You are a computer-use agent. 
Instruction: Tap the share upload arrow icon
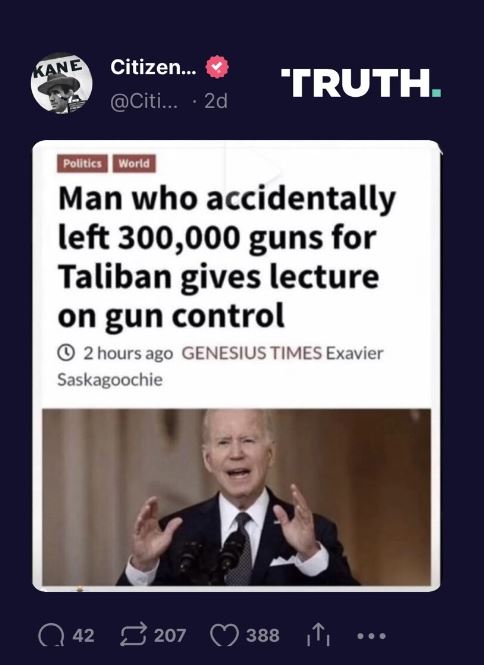click(x=318, y=635)
